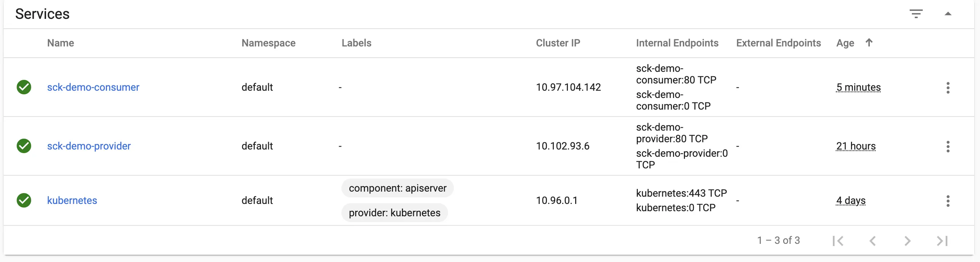Collapse the Services card with the caret
Screen dimensions: 980x262
click(x=948, y=14)
